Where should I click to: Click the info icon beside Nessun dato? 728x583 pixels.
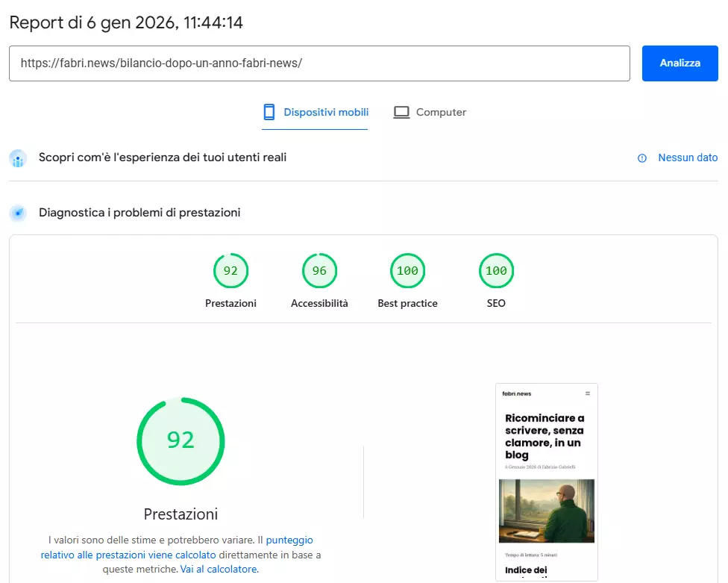[x=642, y=158]
